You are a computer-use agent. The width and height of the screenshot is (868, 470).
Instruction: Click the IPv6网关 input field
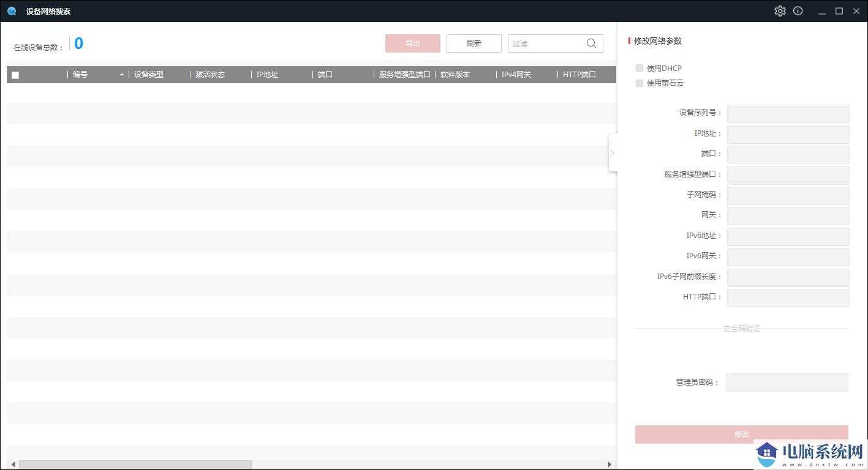pos(788,256)
